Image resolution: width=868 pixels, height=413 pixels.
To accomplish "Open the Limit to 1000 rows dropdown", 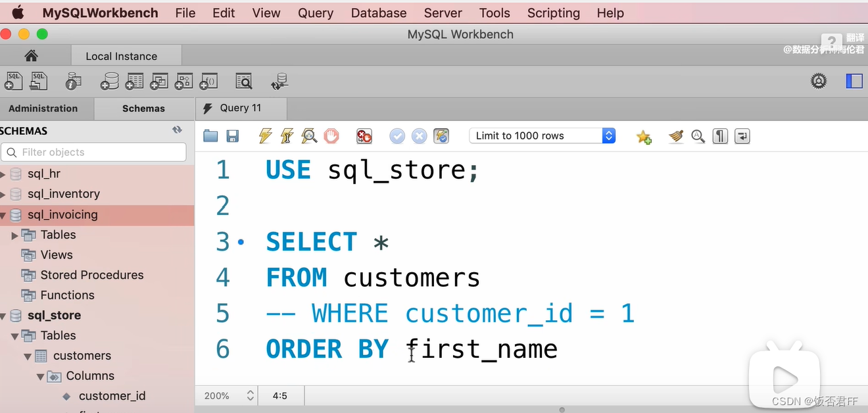I will coord(542,135).
